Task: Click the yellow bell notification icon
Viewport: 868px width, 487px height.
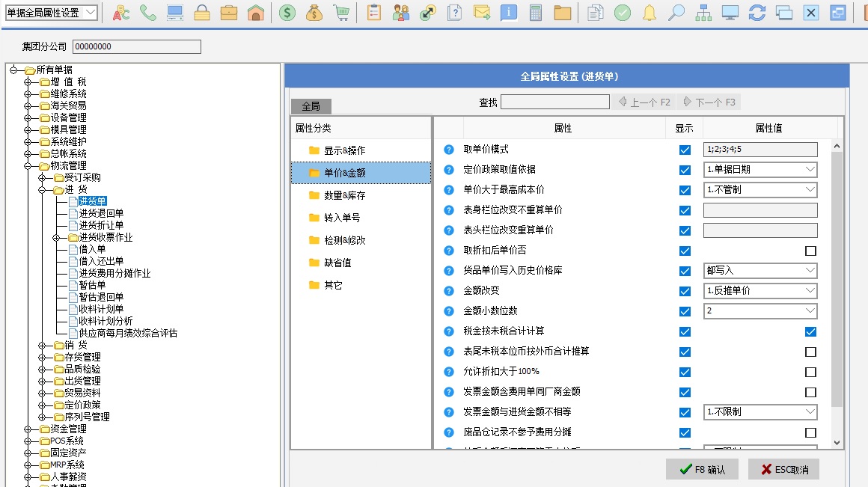Action: [x=650, y=13]
